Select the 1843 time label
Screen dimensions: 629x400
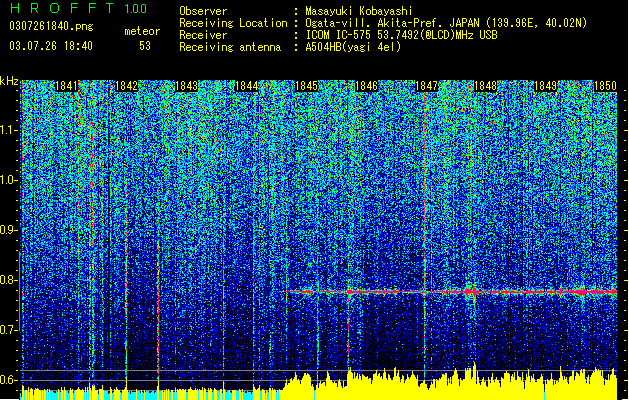[187, 86]
